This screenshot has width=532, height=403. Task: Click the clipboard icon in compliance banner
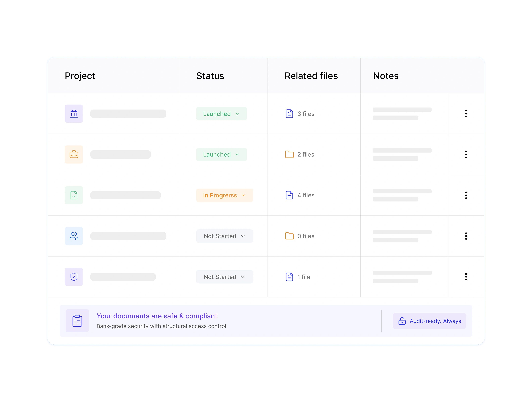(x=77, y=321)
